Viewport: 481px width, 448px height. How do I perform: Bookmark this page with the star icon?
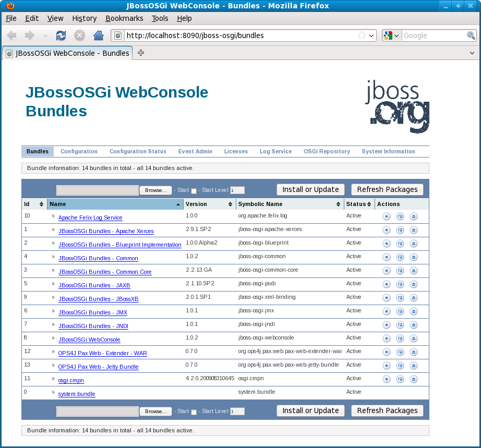point(362,35)
